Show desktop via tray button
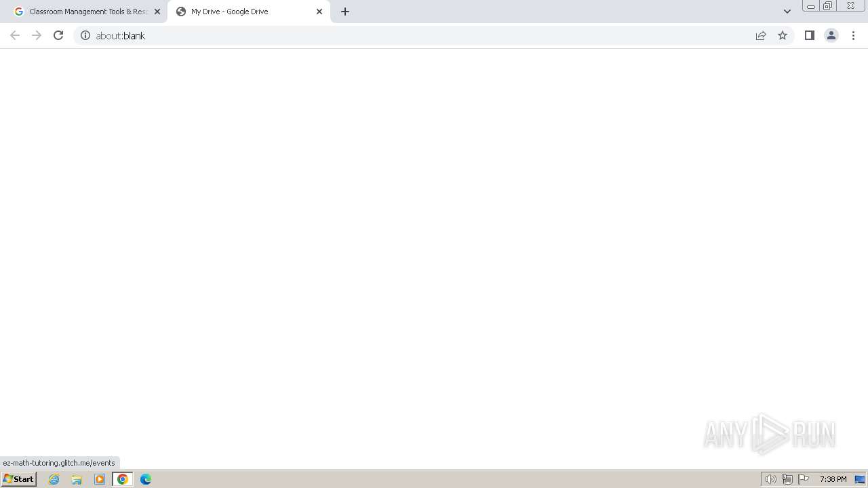The height and width of the screenshot is (488, 868). pyautogui.click(x=860, y=479)
